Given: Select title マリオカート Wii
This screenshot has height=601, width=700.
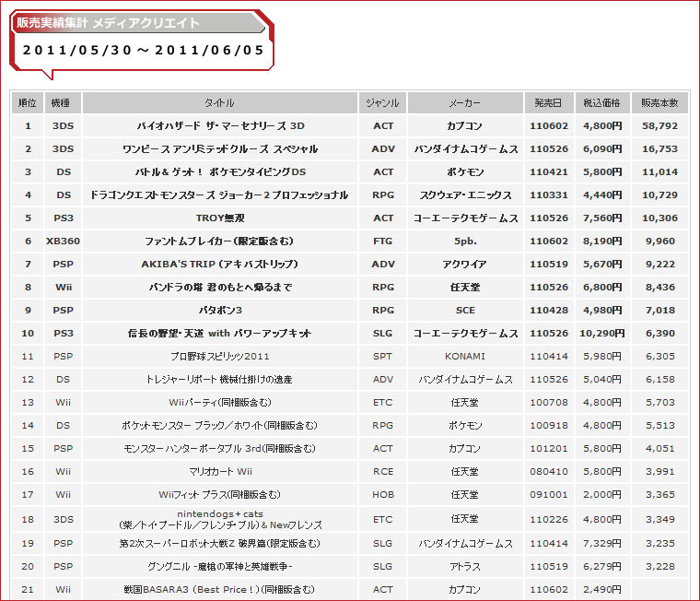Looking at the screenshot, I should pyautogui.click(x=220, y=471).
